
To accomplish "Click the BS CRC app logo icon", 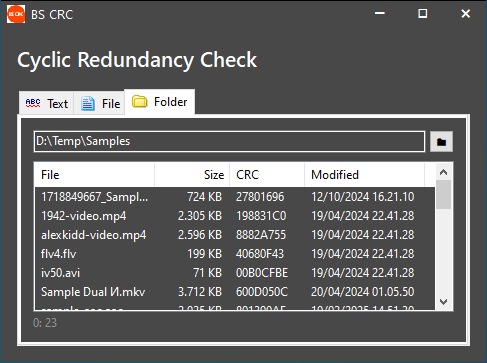I will tap(16, 14).
